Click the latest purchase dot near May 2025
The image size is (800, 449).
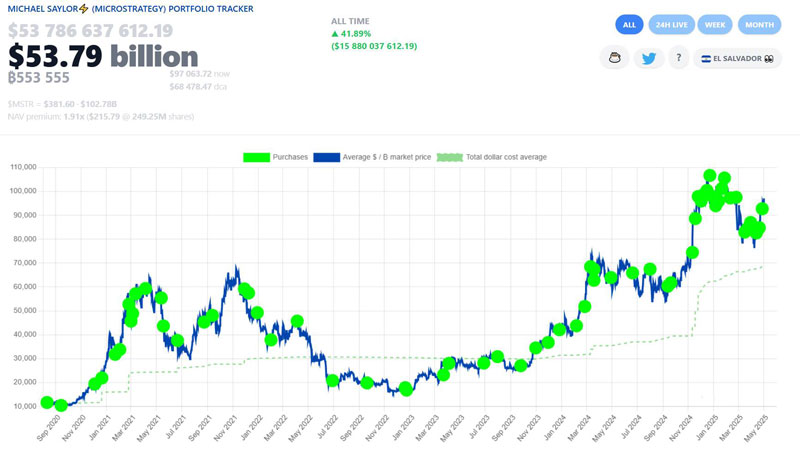pyautogui.click(x=762, y=209)
